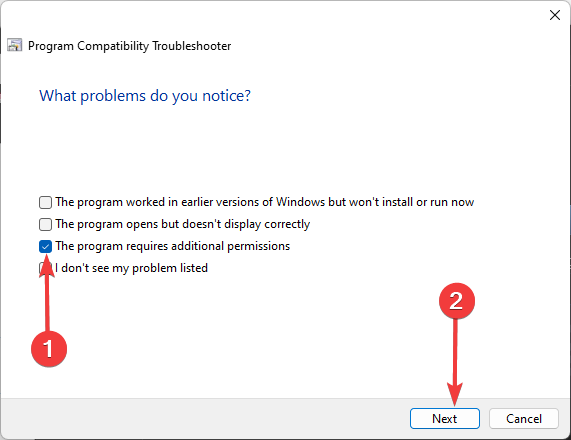Click the blue checkmark inside the selected box

click(45, 247)
